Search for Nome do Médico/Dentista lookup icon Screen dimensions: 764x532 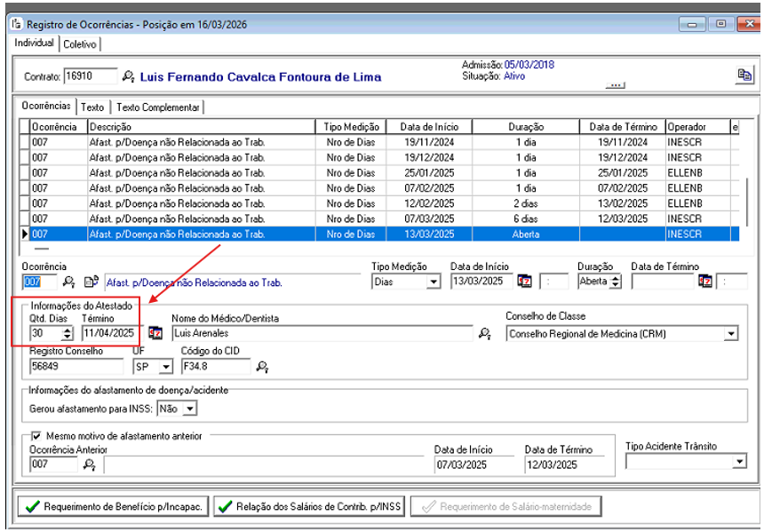(x=484, y=333)
